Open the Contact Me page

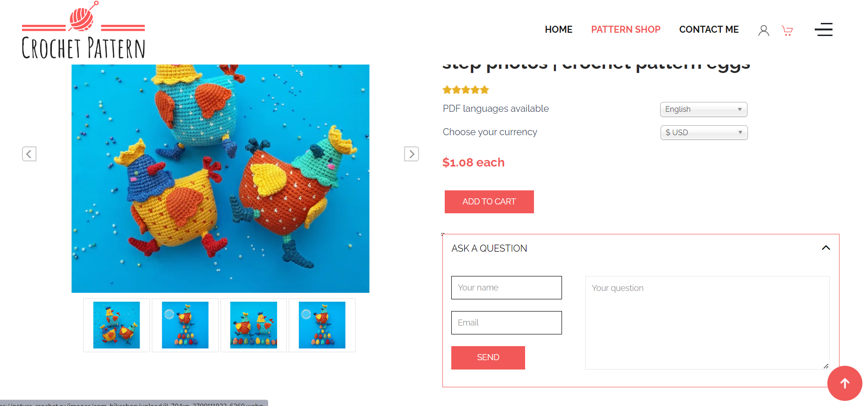click(709, 29)
